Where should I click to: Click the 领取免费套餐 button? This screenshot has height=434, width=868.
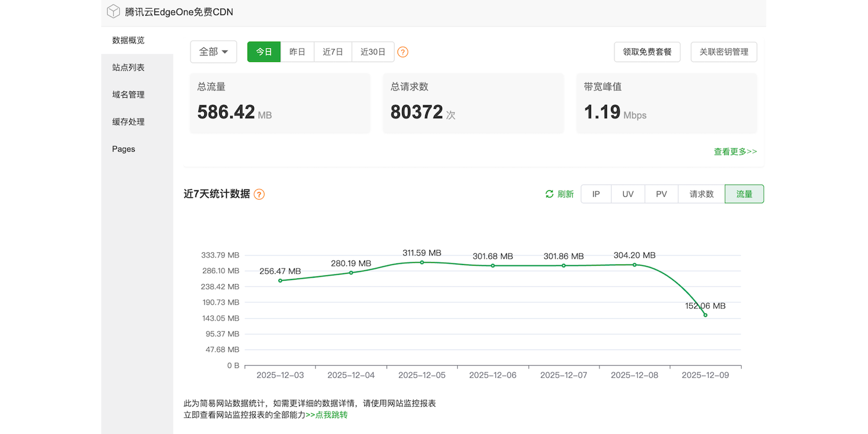point(647,52)
